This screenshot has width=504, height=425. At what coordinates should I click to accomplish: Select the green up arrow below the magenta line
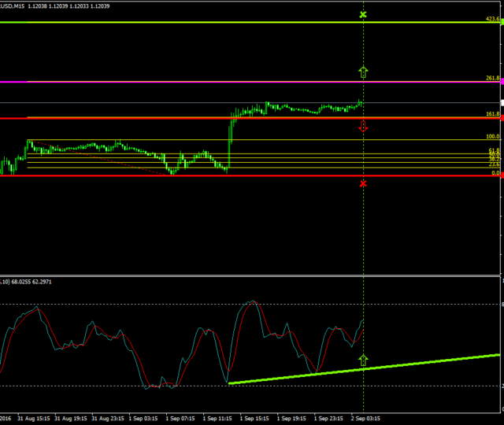pyautogui.click(x=363, y=72)
